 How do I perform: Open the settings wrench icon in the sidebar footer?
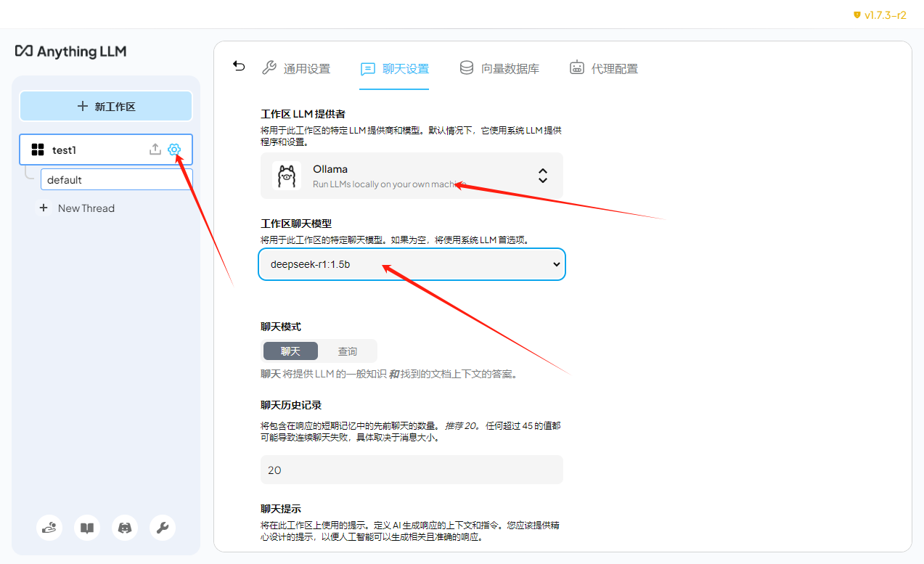point(163,528)
